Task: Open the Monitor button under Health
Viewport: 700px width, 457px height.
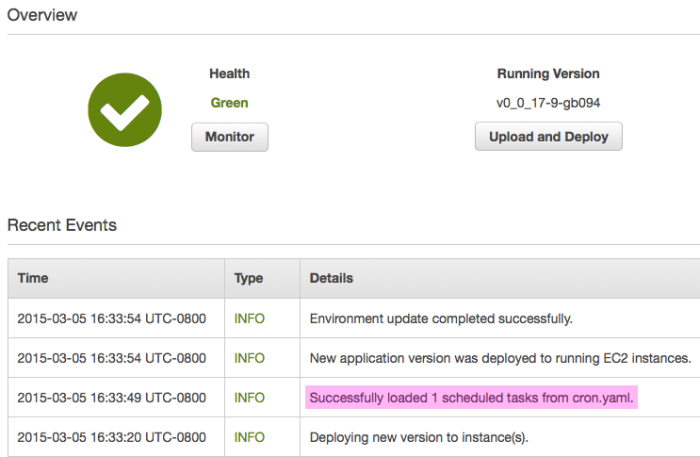Action: point(230,137)
